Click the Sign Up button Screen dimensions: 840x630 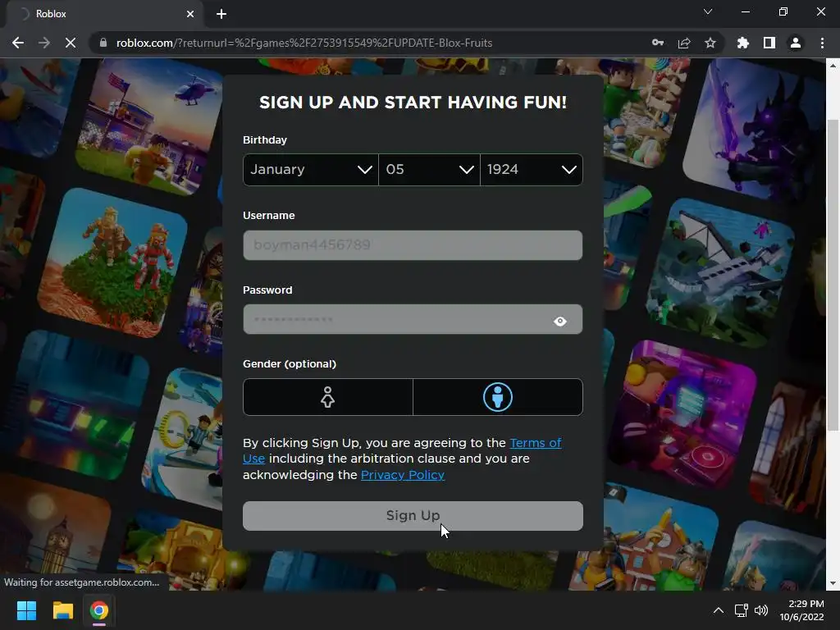point(413,516)
